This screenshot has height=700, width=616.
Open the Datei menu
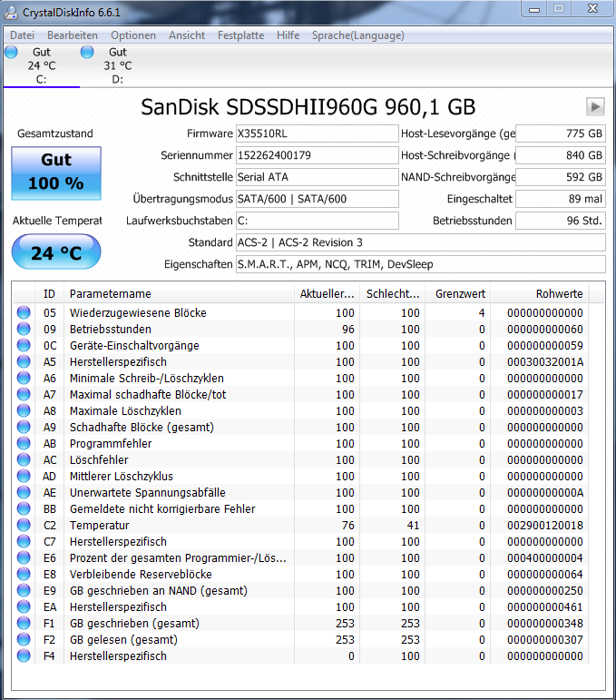pyautogui.click(x=22, y=35)
